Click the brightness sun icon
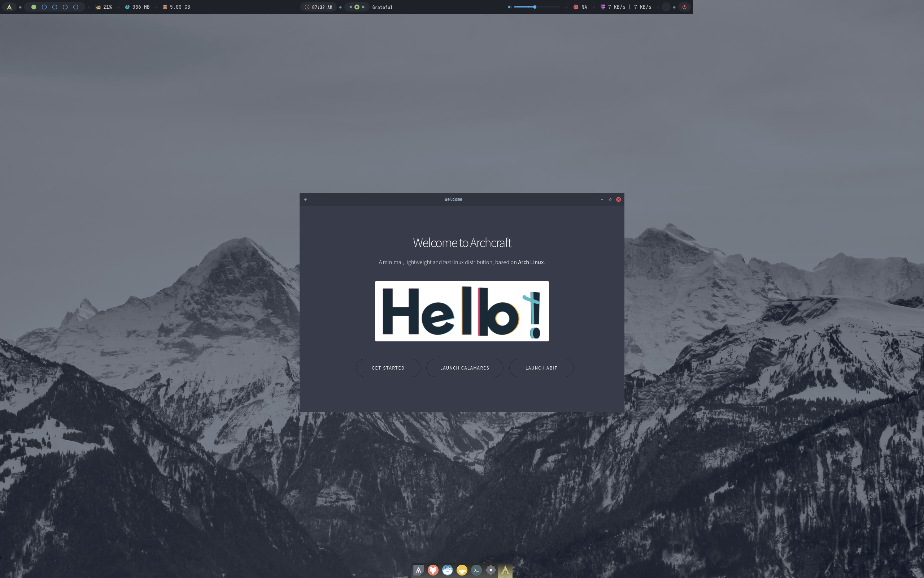 [576, 7]
